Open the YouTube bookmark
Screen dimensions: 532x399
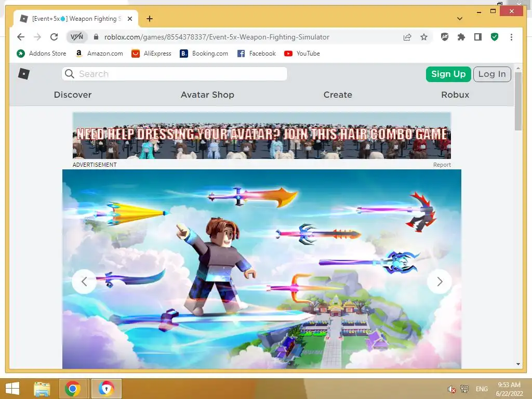(302, 54)
